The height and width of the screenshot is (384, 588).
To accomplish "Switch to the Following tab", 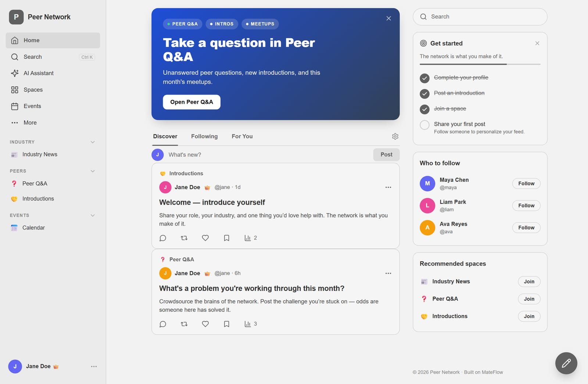I will pyautogui.click(x=204, y=136).
